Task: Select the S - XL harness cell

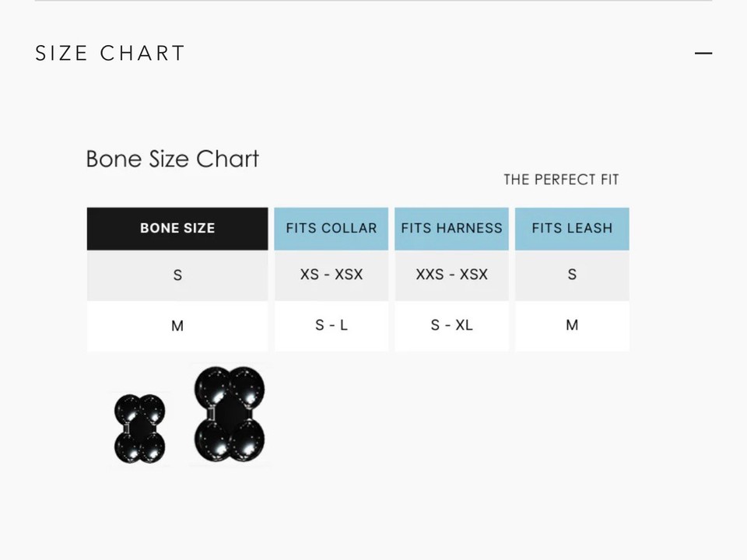Action: click(451, 325)
